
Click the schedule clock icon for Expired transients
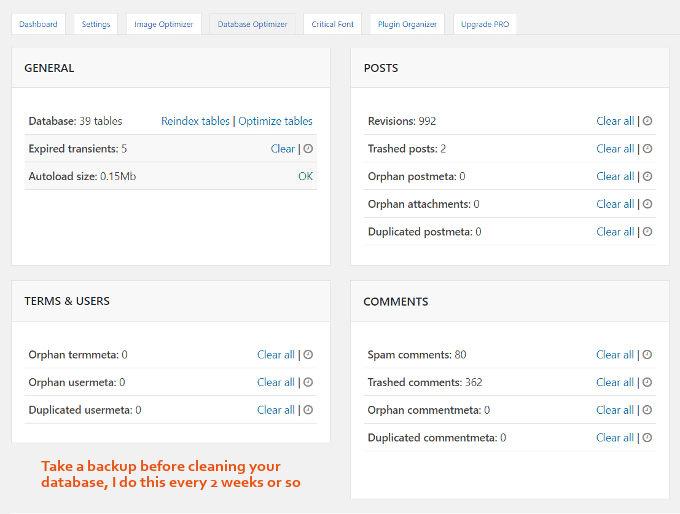click(x=308, y=149)
